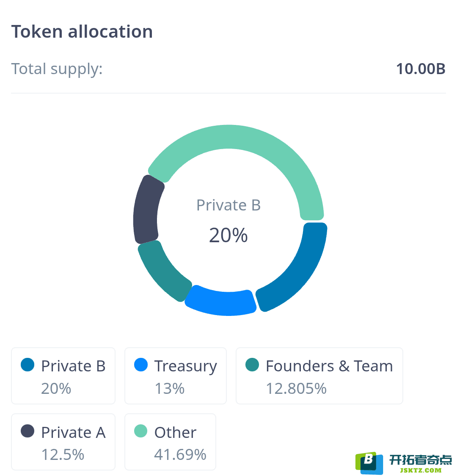Click the Private B label in donut center

tap(228, 205)
